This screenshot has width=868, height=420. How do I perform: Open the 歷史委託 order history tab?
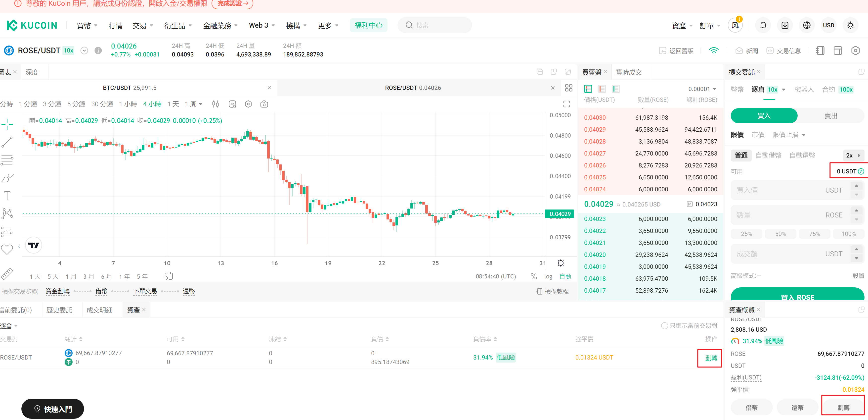59,310
